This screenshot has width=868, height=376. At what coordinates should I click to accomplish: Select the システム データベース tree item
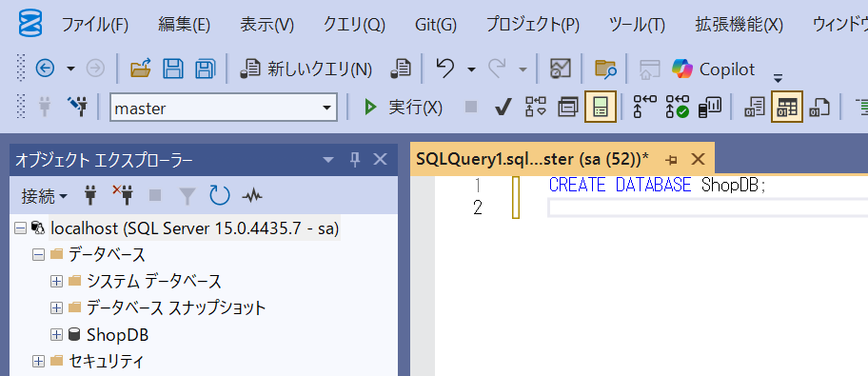pyautogui.click(x=154, y=282)
